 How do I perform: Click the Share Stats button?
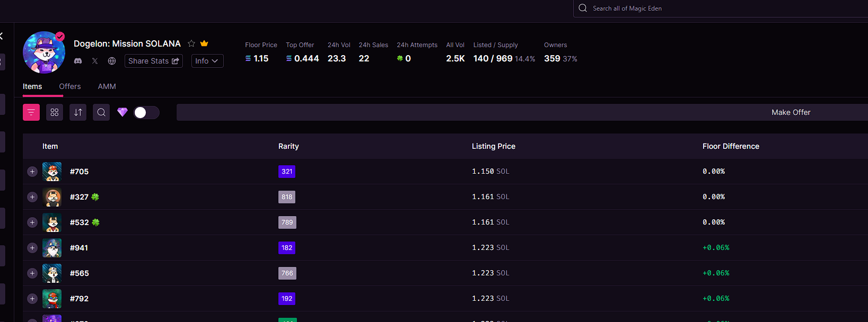pyautogui.click(x=153, y=61)
